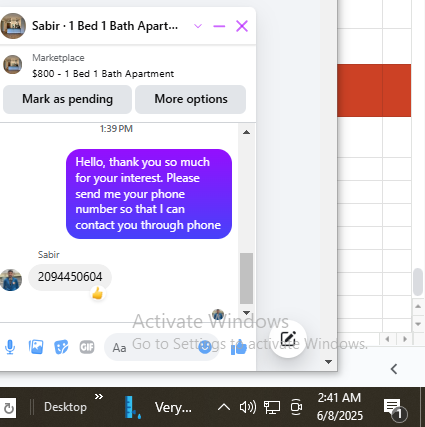Click the refresh-arrow icon in the taskbar

click(9, 408)
